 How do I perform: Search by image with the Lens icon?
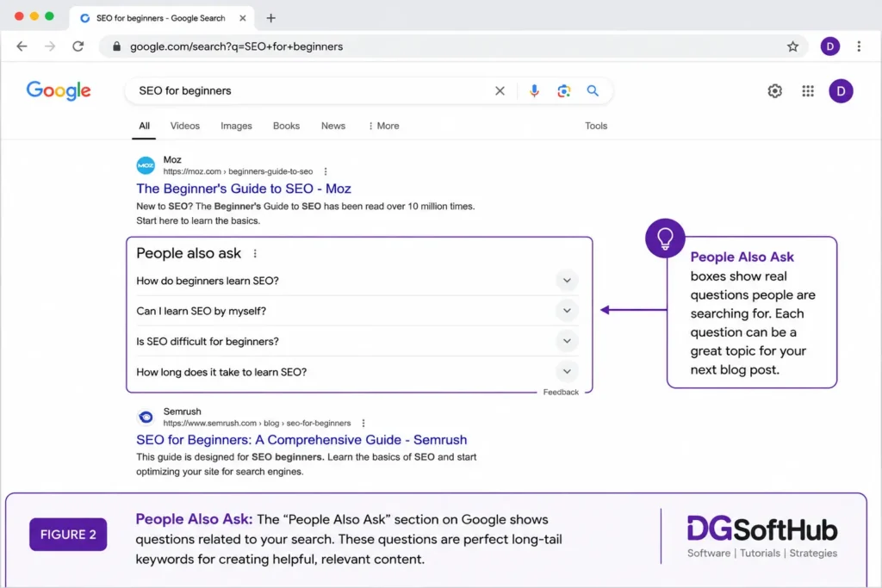coord(563,90)
